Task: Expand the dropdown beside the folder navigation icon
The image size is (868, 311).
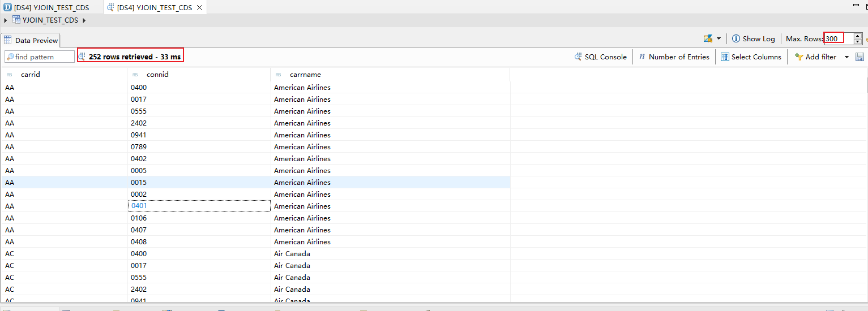Action: (x=719, y=39)
